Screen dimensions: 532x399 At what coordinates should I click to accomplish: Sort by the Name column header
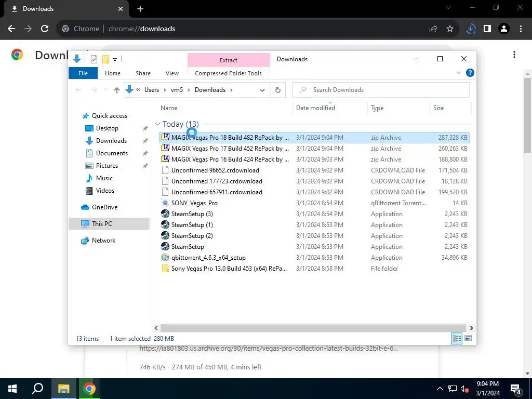169,108
